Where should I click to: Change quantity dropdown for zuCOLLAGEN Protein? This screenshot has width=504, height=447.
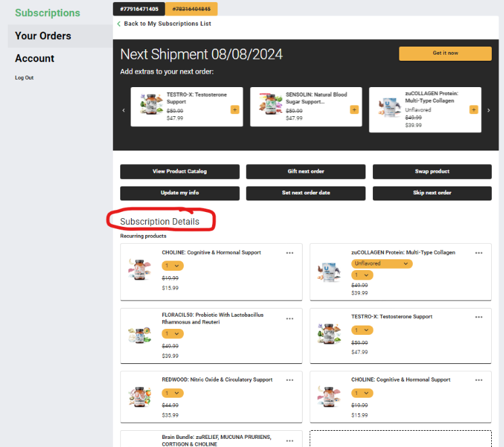(x=362, y=275)
